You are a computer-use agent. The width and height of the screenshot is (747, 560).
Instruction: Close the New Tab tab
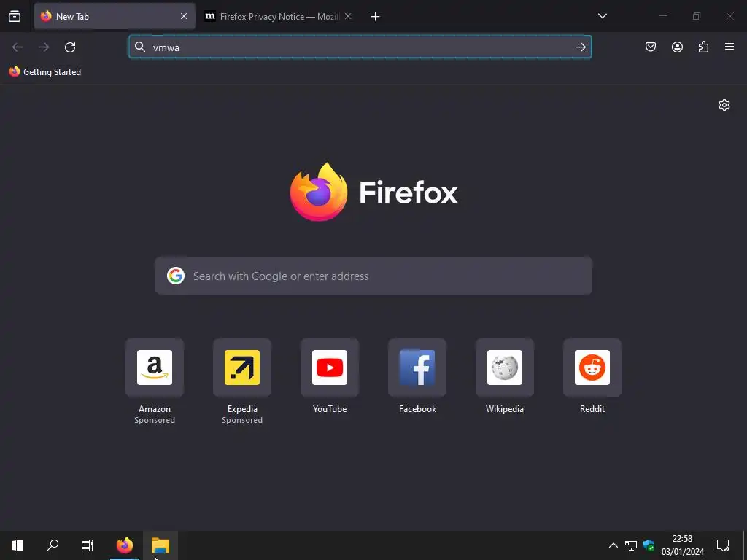183,16
